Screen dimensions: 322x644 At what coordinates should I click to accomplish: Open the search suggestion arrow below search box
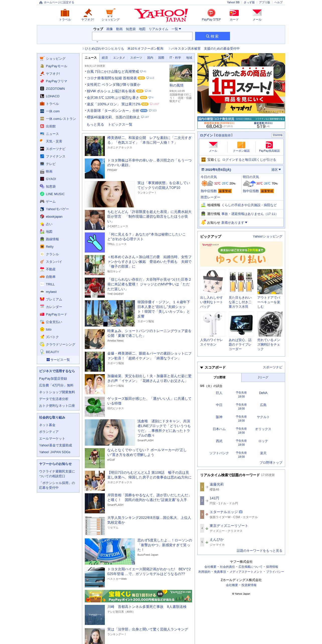point(97,42)
